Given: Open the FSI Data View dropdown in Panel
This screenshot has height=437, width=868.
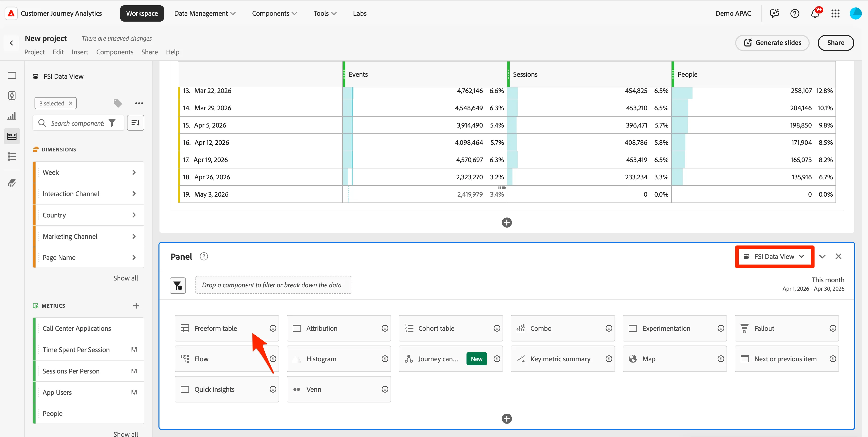Looking at the screenshot, I should click(x=774, y=257).
